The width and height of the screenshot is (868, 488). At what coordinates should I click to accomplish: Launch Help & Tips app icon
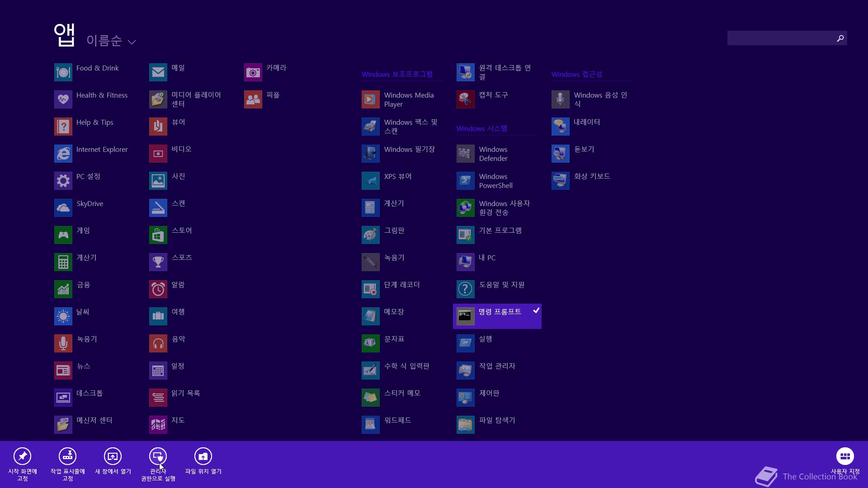(x=63, y=127)
